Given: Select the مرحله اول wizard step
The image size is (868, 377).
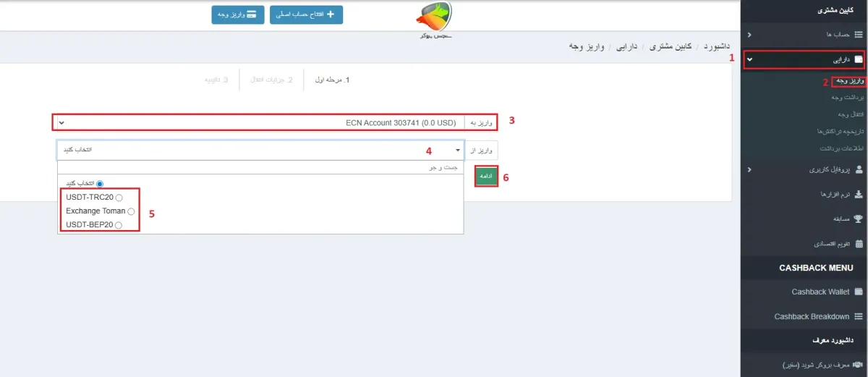Looking at the screenshot, I should point(333,80).
